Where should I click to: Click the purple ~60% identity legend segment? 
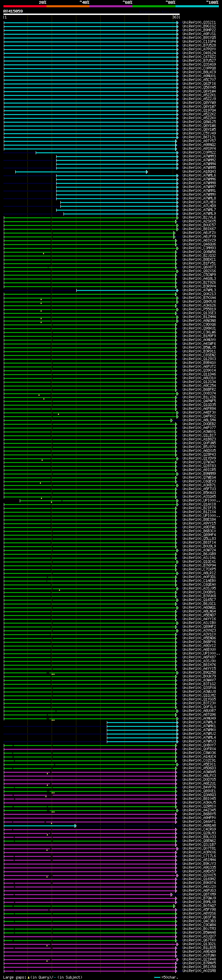click(x=111, y=6)
